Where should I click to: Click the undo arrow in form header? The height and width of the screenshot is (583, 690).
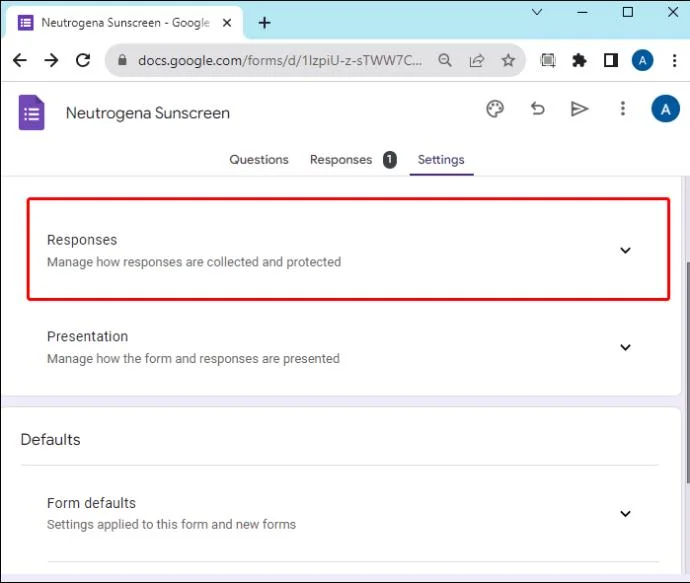pyautogui.click(x=537, y=109)
